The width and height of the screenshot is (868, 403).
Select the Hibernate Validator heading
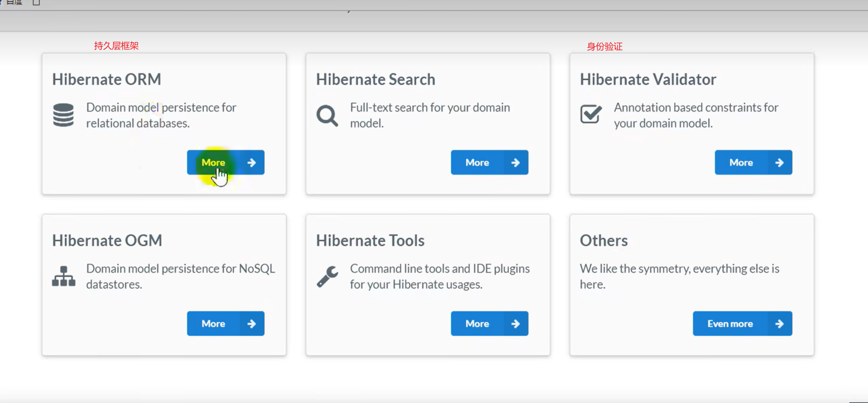648,79
